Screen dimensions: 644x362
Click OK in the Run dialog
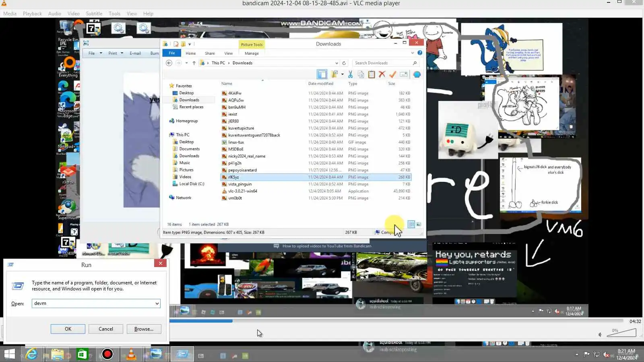point(68,329)
